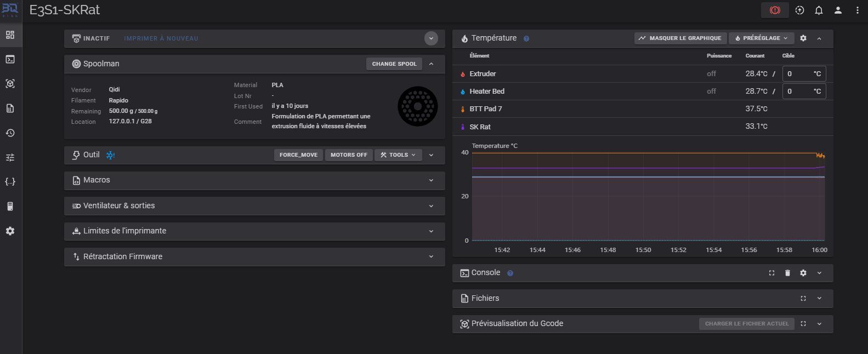The height and width of the screenshot is (354, 868).
Task: Click Change Spool button
Action: [x=394, y=64]
